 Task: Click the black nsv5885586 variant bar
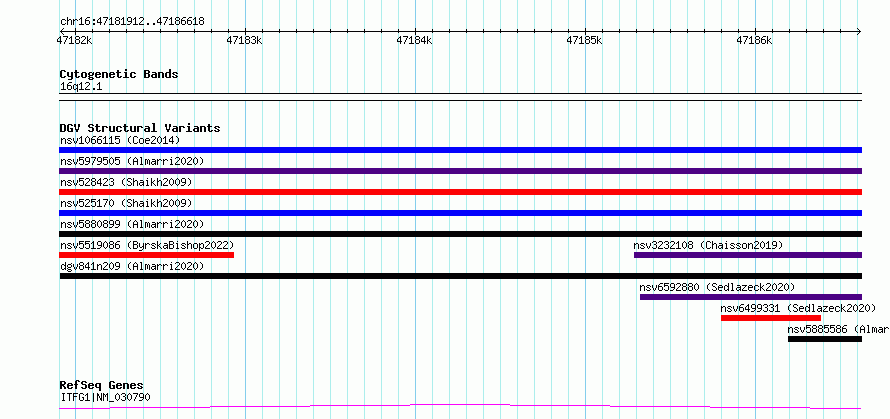pos(825,339)
